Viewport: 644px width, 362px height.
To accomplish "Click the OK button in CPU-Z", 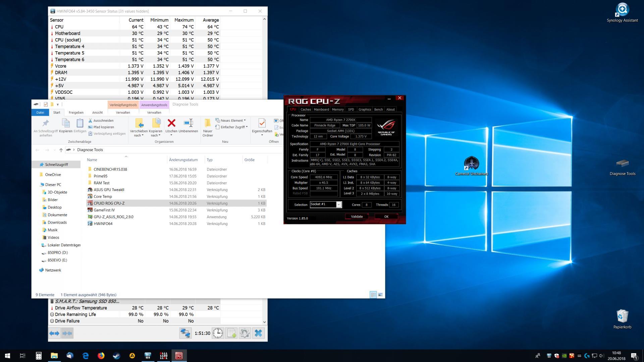I will pos(386,217).
